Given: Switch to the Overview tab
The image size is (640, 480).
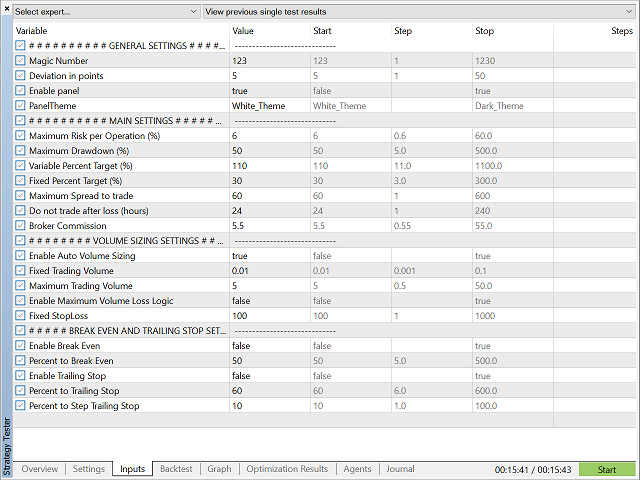Looking at the screenshot, I should click(40, 469).
